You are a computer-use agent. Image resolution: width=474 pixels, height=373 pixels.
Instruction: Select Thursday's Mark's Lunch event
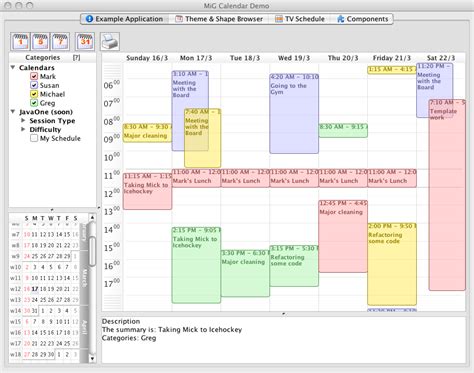[x=343, y=178]
